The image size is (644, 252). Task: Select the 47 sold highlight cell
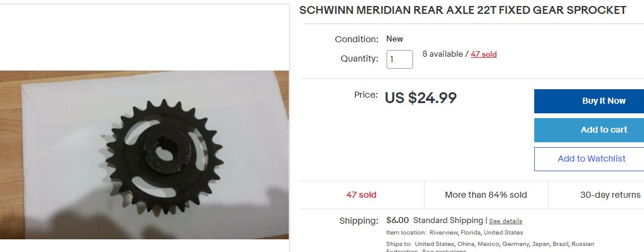click(x=361, y=195)
